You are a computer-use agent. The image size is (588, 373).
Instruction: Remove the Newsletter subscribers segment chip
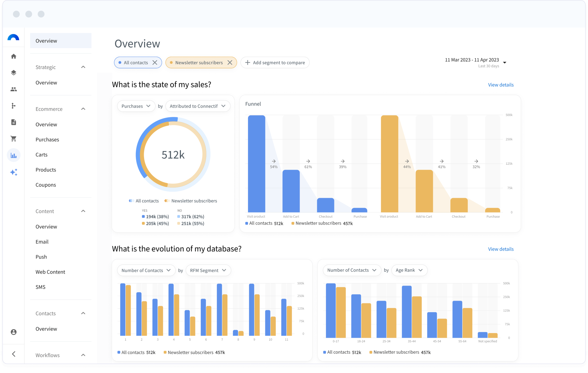(x=230, y=62)
